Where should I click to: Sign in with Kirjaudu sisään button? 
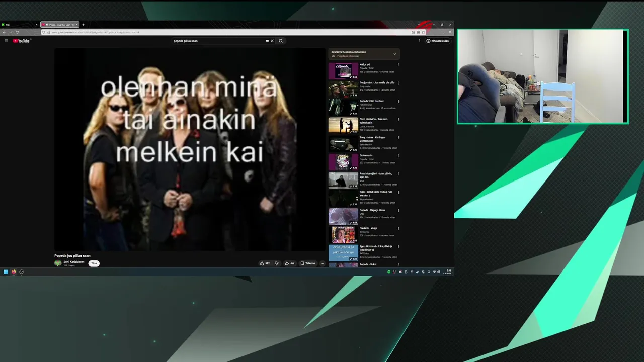pos(438,41)
